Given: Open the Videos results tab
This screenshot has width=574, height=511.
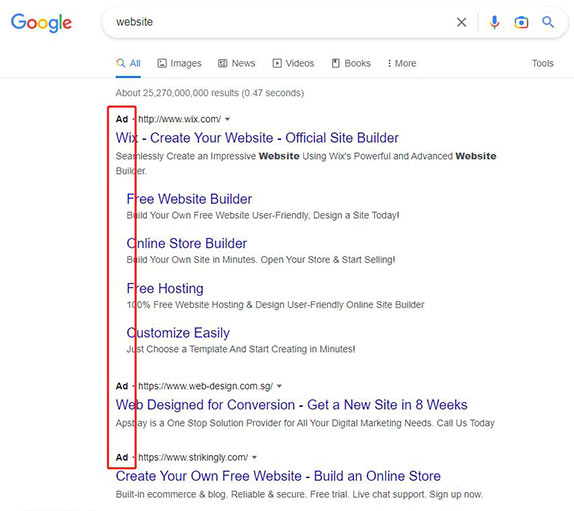Looking at the screenshot, I should tap(293, 63).
